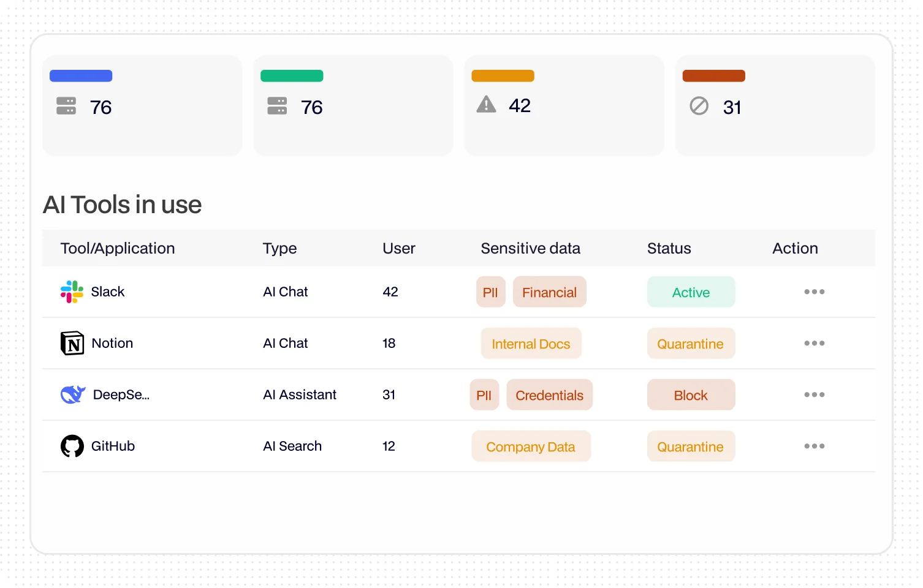Click the truncated DeepSe... tool name
Viewport: 923px width, 588px height.
tap(121, 394)
